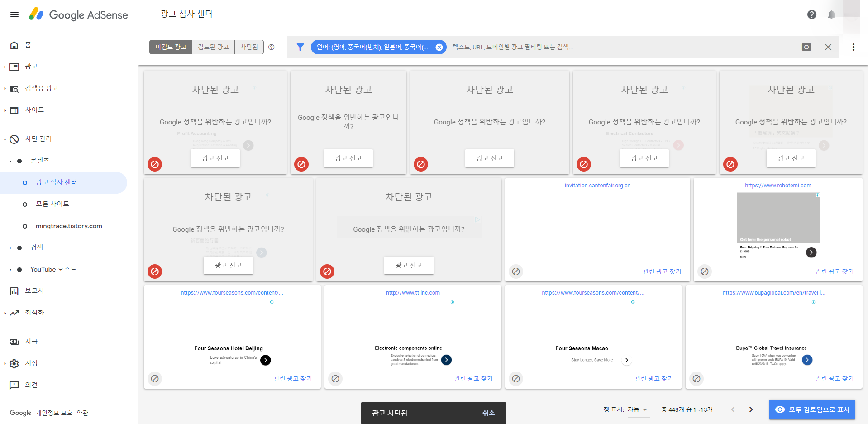Block the Bupa Global Travel Insurance ad
The width and height of the screenshot is (868, 424).
(x=696, y=379)
